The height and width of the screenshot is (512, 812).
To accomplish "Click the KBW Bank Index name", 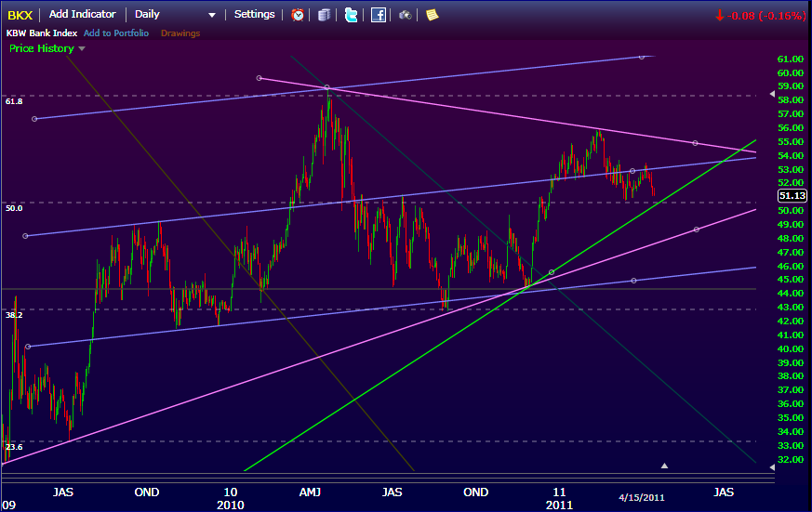I will point(42,33).
